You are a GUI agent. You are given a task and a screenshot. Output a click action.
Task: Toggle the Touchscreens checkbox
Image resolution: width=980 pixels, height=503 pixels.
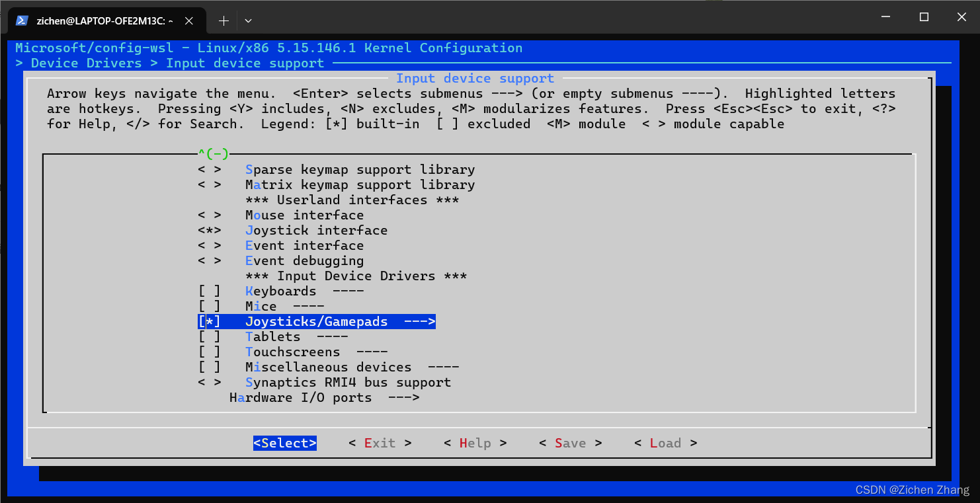pos(210,352)
